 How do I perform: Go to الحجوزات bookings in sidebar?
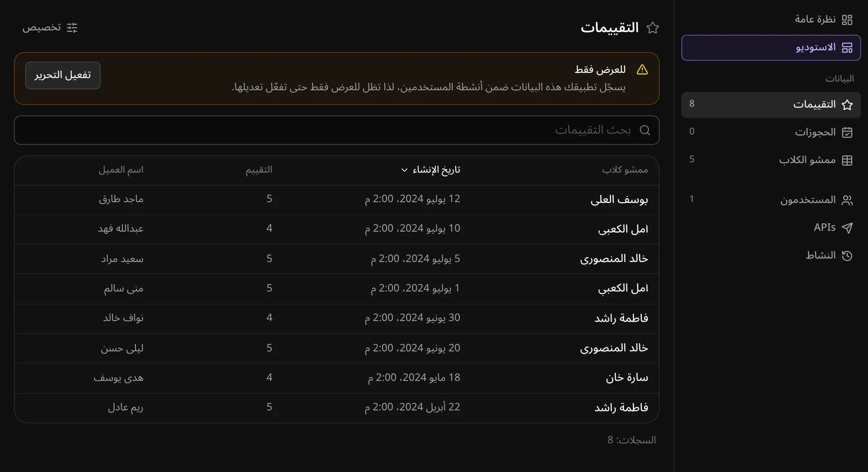pos(771,132)
